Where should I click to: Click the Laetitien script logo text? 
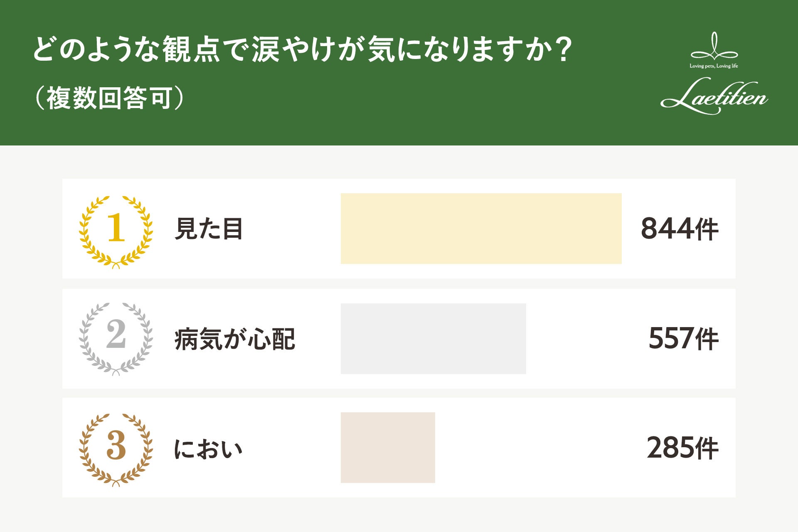pos(714,98)
